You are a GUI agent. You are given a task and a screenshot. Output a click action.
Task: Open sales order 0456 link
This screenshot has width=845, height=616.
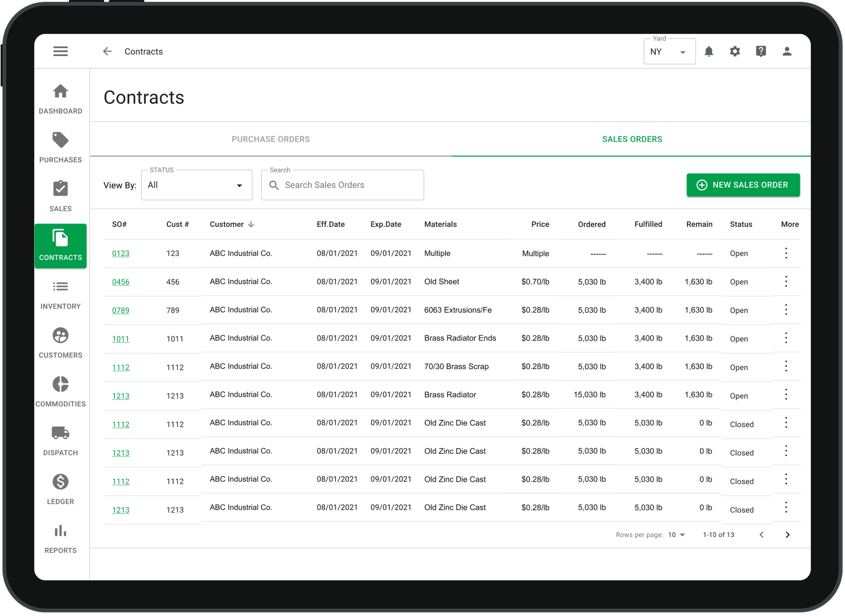point(121,282)
